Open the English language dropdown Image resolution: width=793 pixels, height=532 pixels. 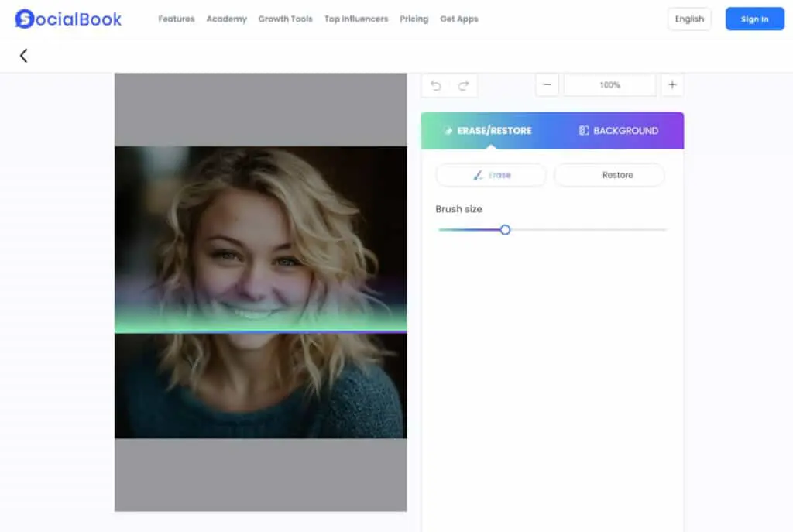coord(689,19)
